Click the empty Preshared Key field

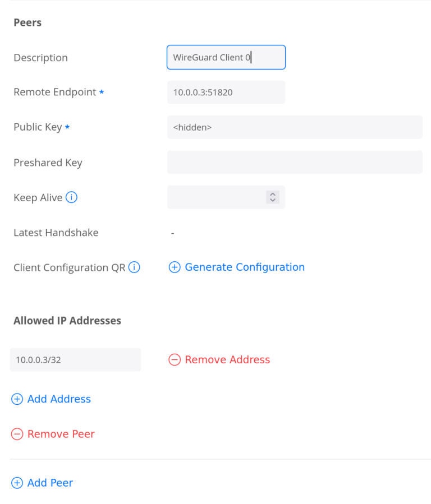(x=295, y=162)
